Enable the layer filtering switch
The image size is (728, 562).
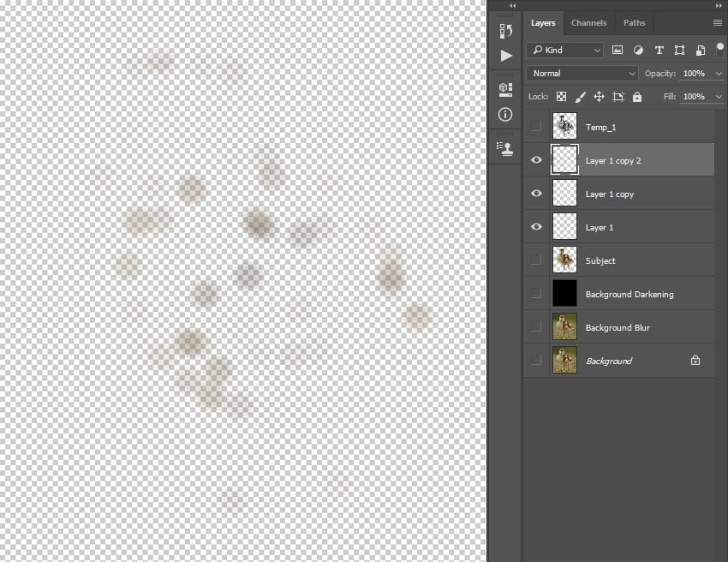pyautogui.click(x=720, y=49)
